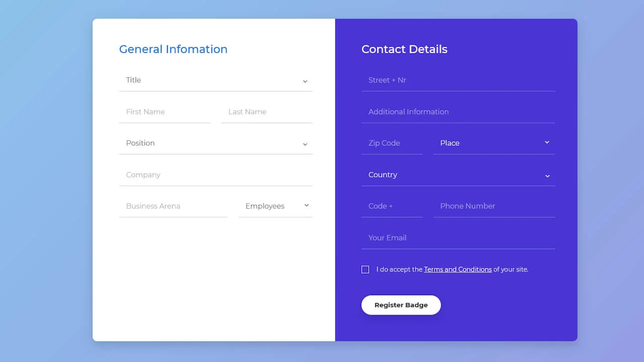This screenshot has height=362, width=644.
Task: Open the Employees dropdown
Action: 276,206
